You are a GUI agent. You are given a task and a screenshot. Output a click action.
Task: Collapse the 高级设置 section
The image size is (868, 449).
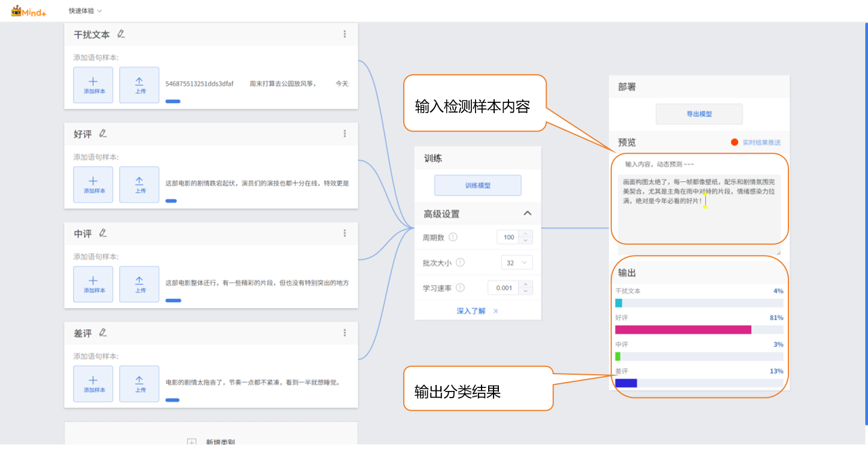click(527, 214)
